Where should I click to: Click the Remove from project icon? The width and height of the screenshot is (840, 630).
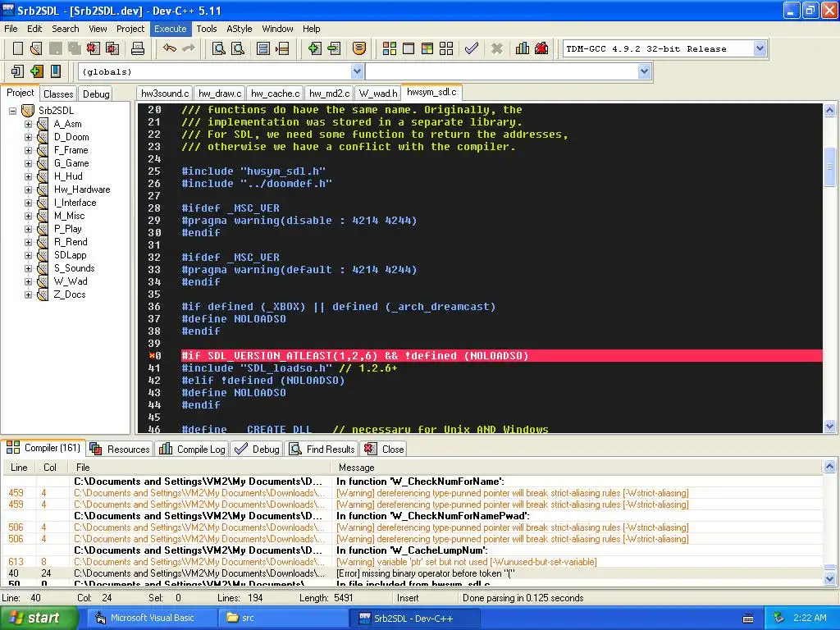click(x=334, y=48)
